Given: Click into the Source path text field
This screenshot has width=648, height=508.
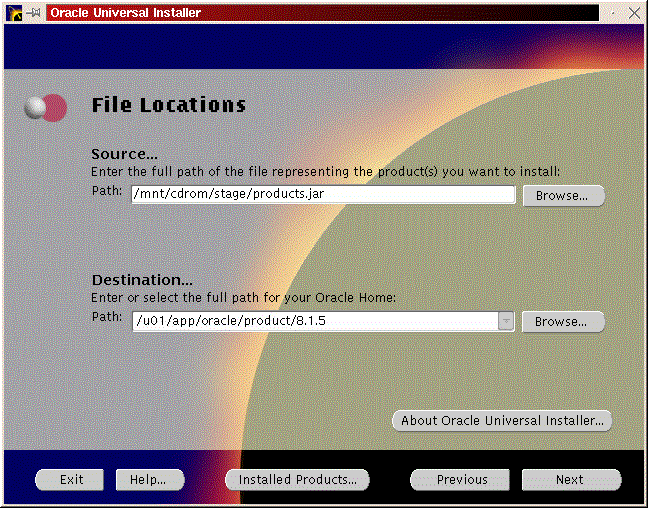Looking at the screenshot, I should click(x=322, y=195).
